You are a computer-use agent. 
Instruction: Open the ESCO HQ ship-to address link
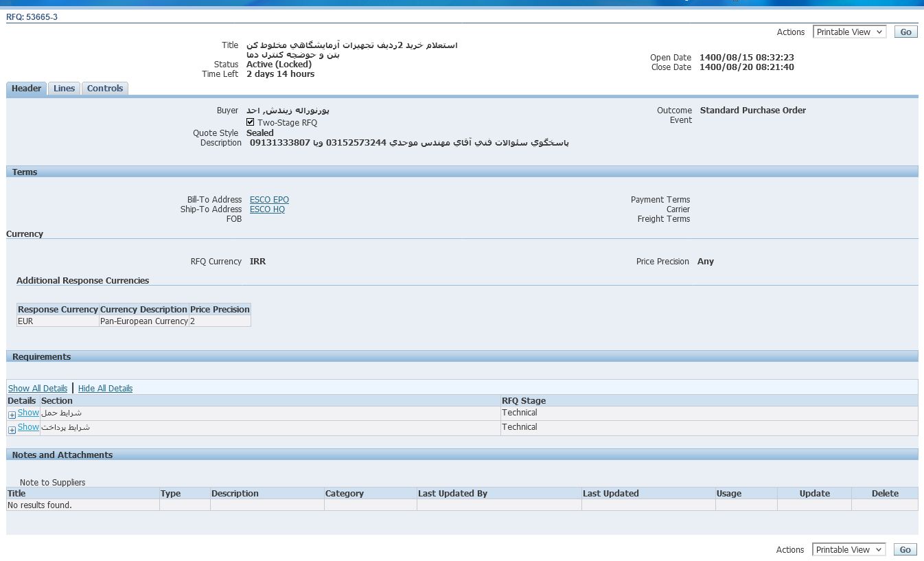[x=267, y=209]
